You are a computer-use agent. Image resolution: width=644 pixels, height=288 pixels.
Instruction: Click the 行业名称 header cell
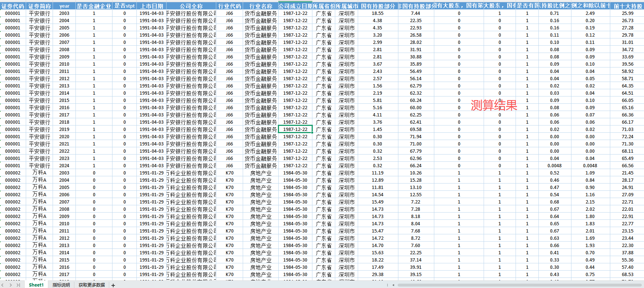click(261, 6)
